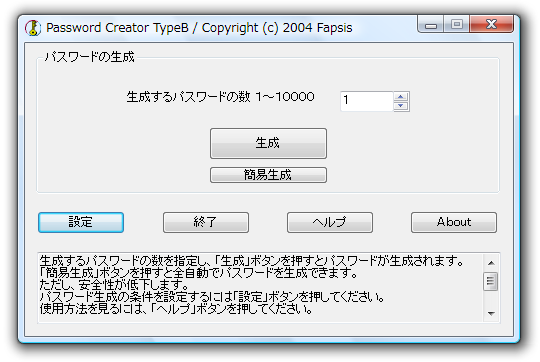Click the description box scroll down arrow
Image resolution: width=540 pixels, height=362 pixels.
click(491, 313)
